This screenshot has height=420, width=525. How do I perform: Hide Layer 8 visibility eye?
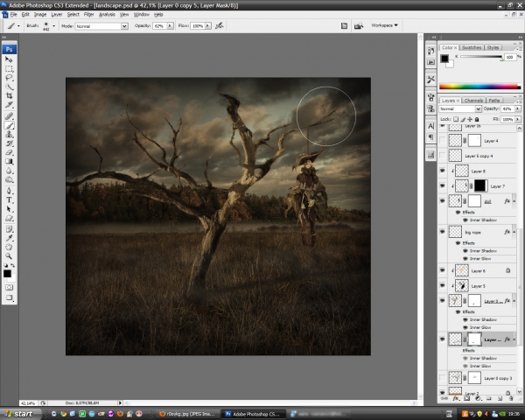coord(442,171)
